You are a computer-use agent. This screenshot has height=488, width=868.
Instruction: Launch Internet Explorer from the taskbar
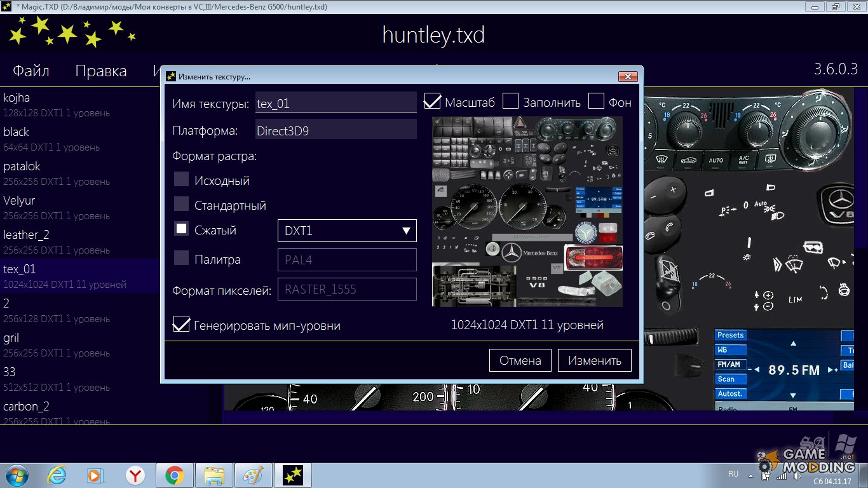click(x=57, y=475)
